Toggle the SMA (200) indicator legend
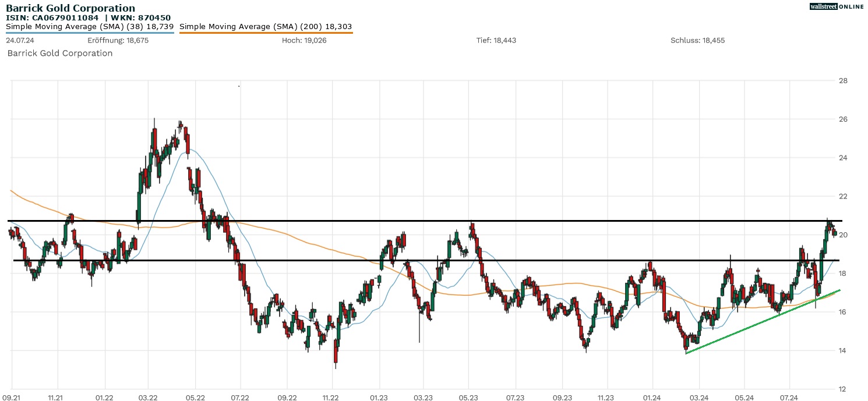The width and height of the screenshot is (868, 401). pos(265,26)
